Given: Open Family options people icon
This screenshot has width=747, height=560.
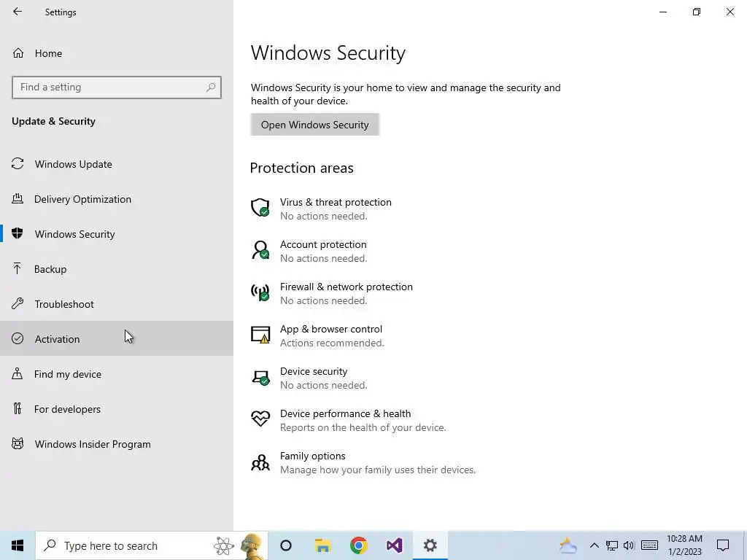Looking at the screenshot, I should [260, 462].
